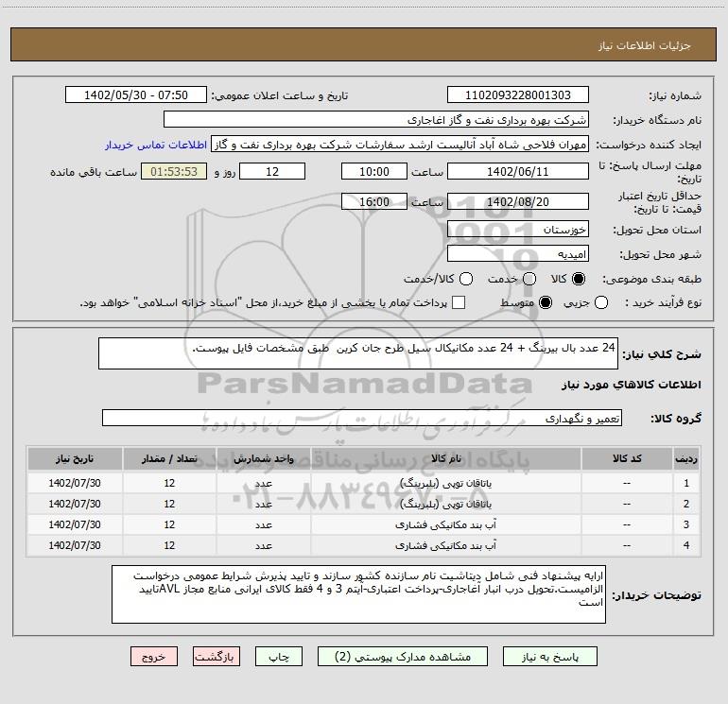Click the announcement date field 1402/05/30 - 07:50
The image size is (728, 704).
click(x=136, y=94)
